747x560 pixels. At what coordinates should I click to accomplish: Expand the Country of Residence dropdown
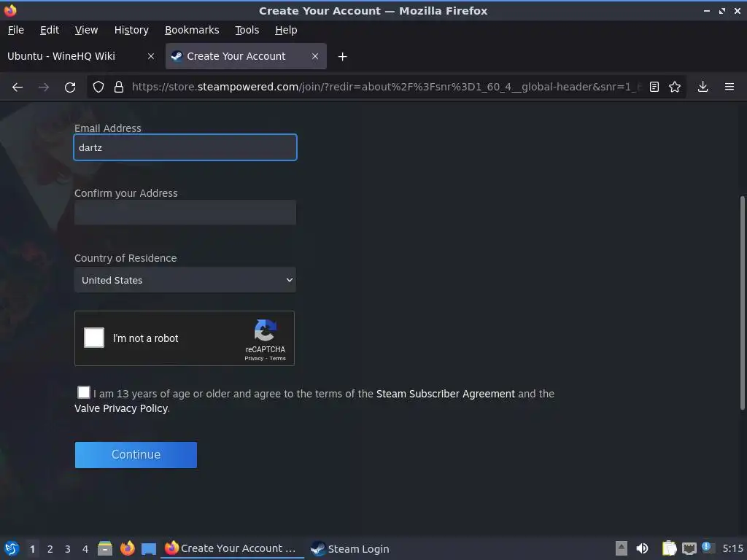pos(185,280)
